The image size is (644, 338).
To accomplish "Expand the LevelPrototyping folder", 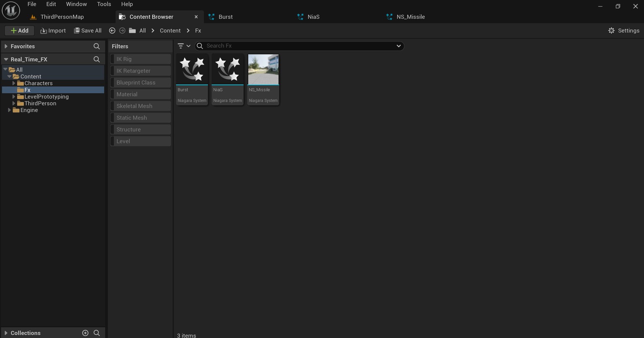I will click(14, 96).
